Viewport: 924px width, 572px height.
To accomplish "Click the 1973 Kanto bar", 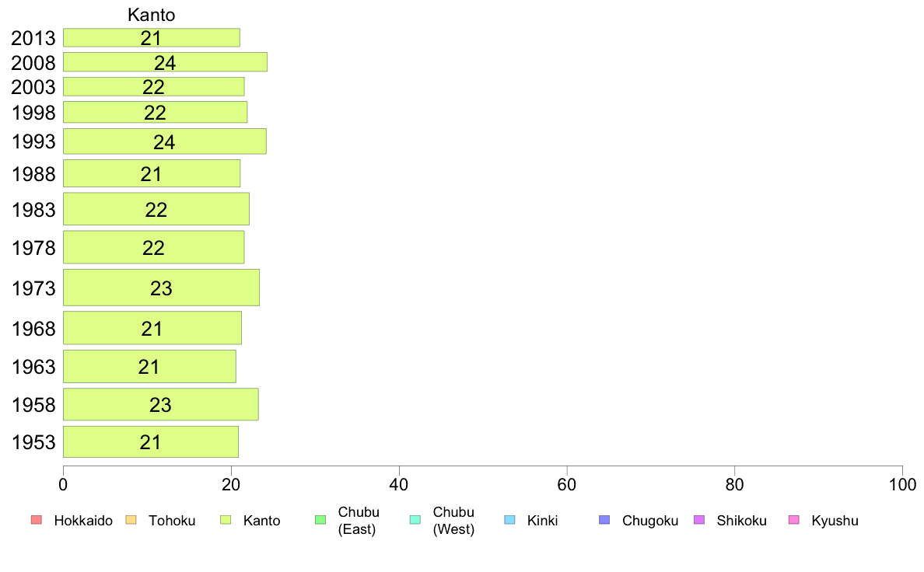I will pos(162,288).
